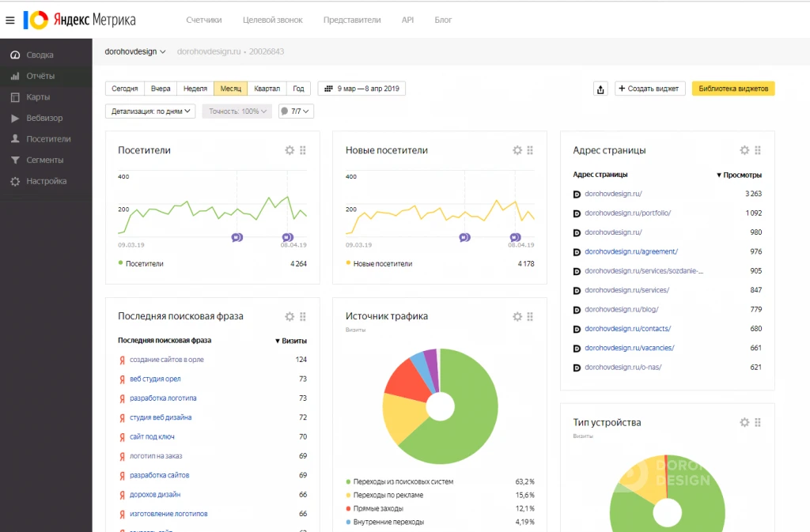Open Целевой звонок in the top menu
Viewport: 810px width, 532px height.
273,20
